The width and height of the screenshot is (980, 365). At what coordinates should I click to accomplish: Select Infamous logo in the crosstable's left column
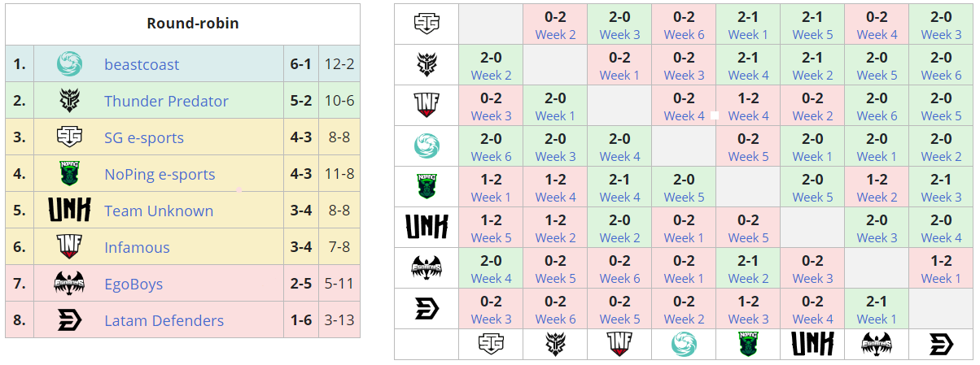pos(427,106)
